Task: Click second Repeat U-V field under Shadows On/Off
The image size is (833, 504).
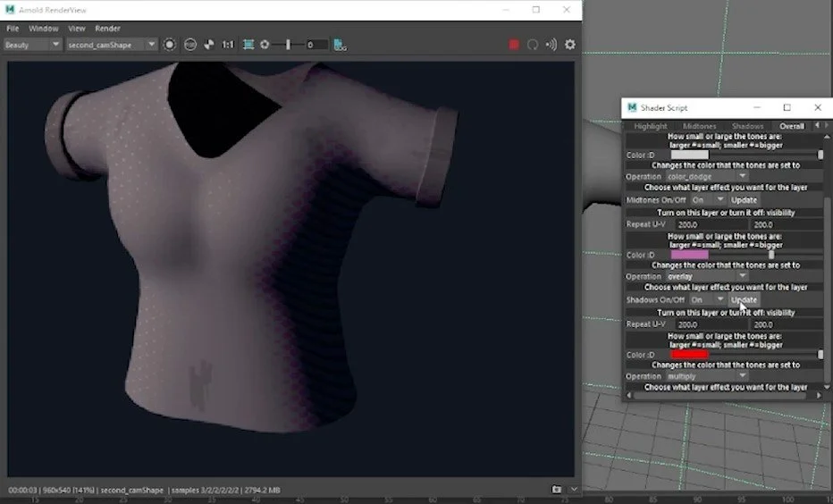Action: point(787,324)
